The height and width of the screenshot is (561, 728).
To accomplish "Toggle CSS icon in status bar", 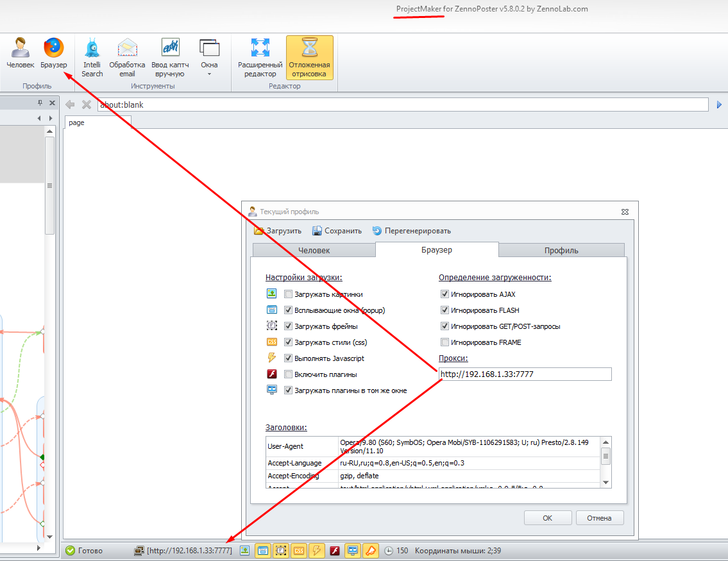I will tap(299, 551).
